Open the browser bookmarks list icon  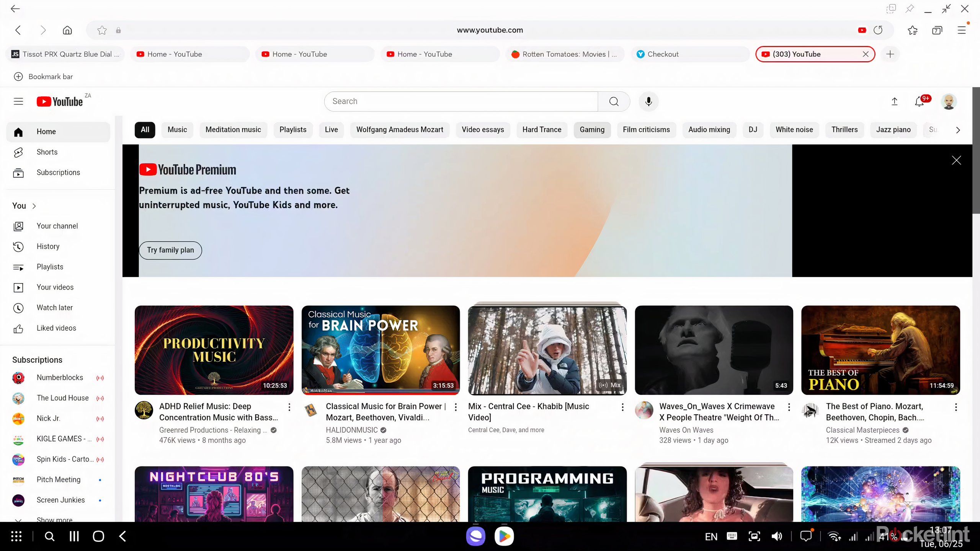[x=913, y=30]
